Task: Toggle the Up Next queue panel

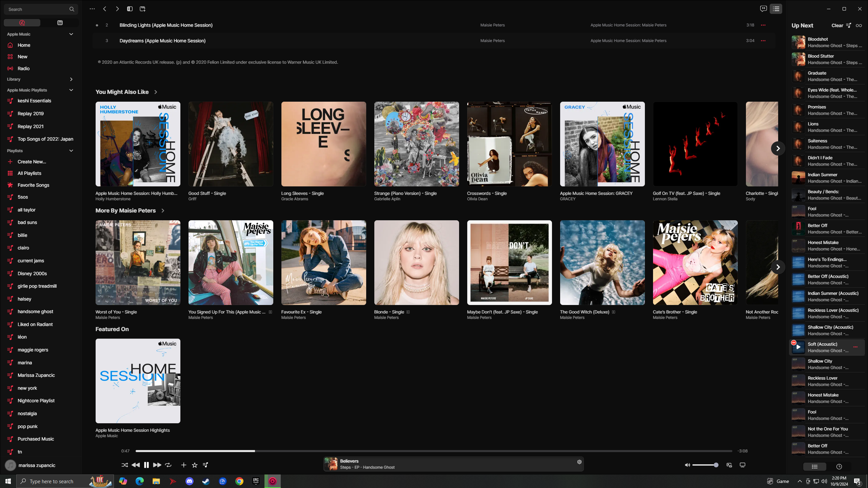Action: coord(776,9)
